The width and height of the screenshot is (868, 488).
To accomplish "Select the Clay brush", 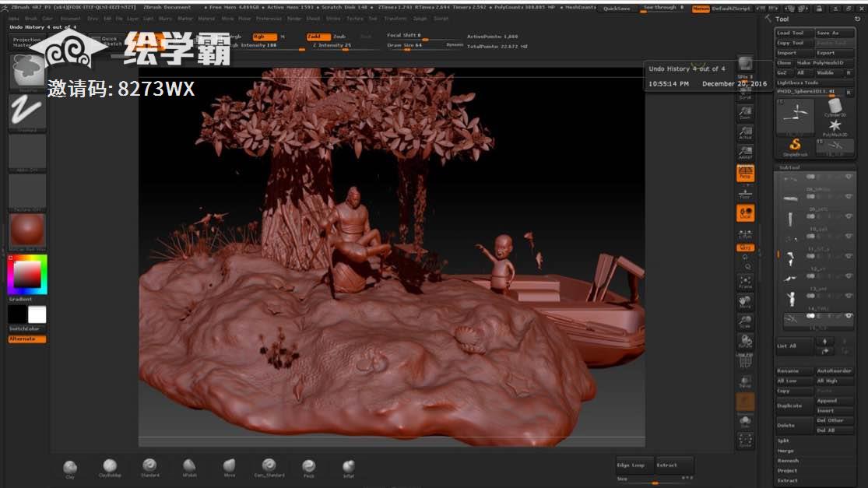I will pos(70,468).
